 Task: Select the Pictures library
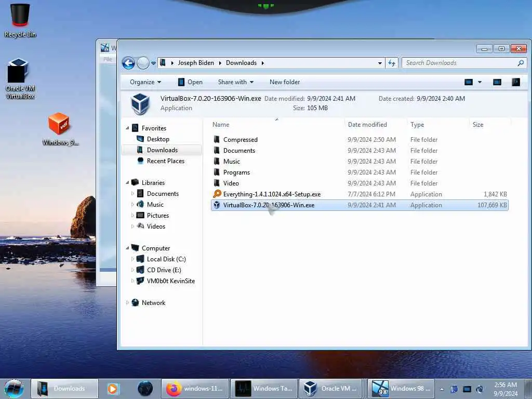pyautogui.click(x=158, y=216)
